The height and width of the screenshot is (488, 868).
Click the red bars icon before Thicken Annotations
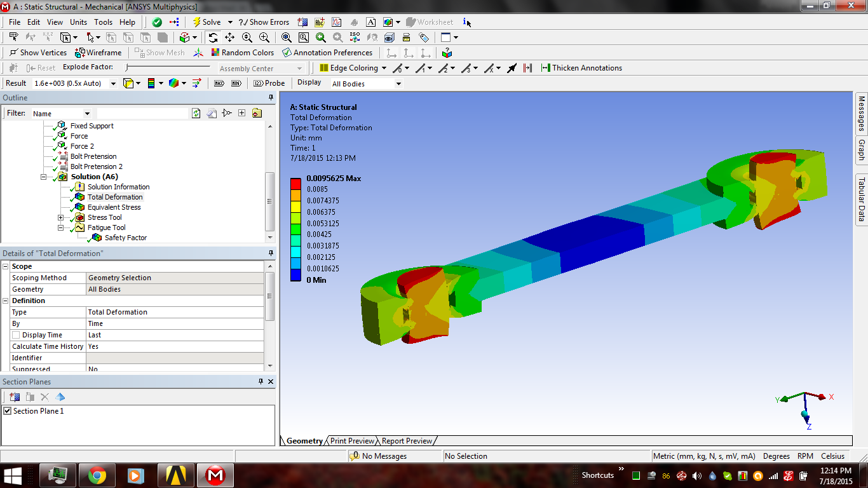click(527, 68)
